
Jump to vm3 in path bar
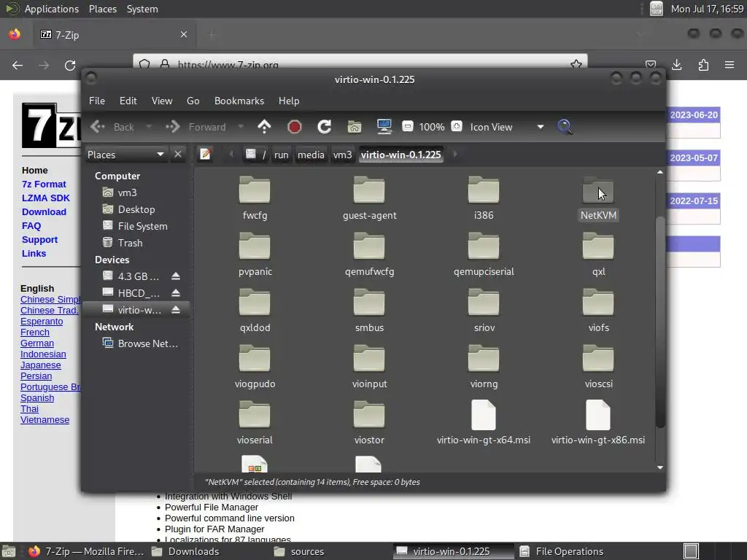tap(342, 155)
